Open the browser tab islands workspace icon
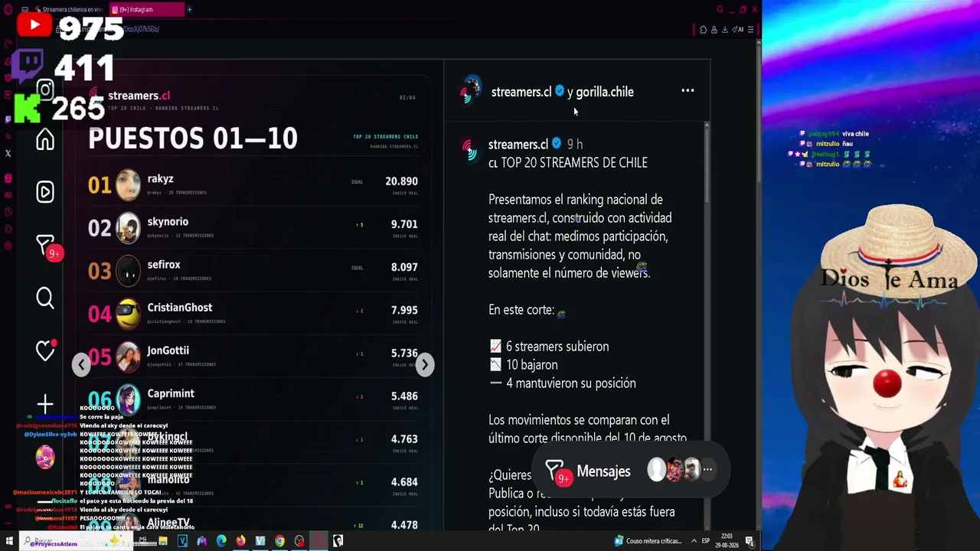Screen dimensions: 980x551 [x=25, y=10]
